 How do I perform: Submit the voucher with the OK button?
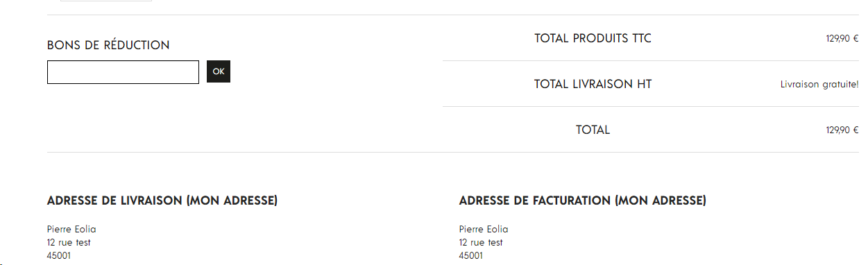coord(219,71)
